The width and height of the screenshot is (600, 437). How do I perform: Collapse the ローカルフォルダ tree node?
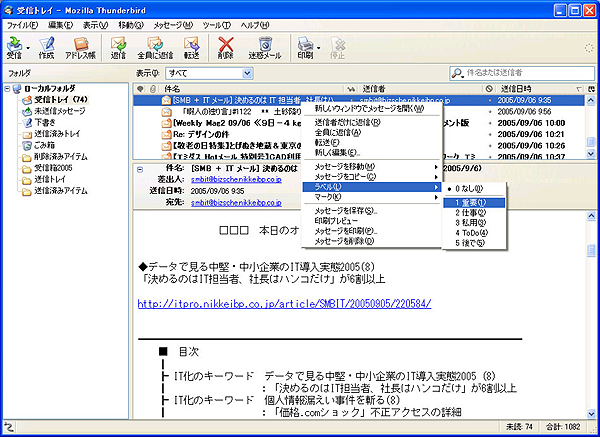[x=7, y=89]
